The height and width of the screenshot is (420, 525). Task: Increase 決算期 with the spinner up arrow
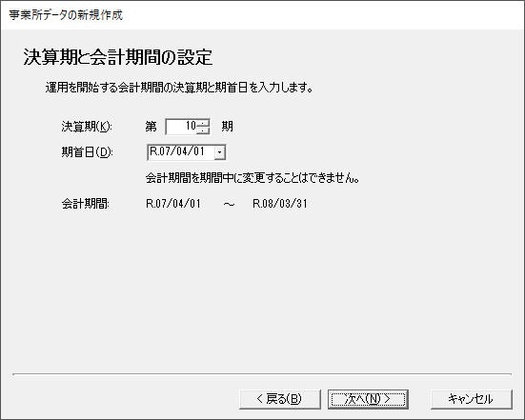tap(203, 123)
